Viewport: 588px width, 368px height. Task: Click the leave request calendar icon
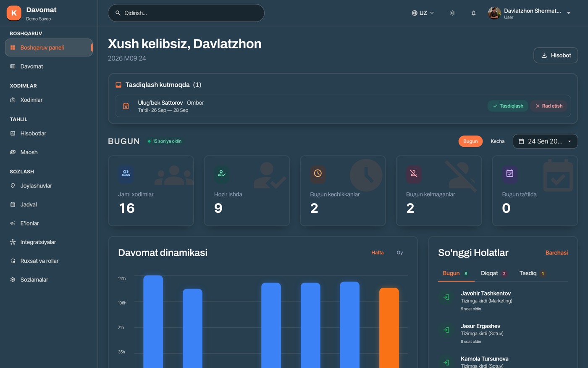126,106
